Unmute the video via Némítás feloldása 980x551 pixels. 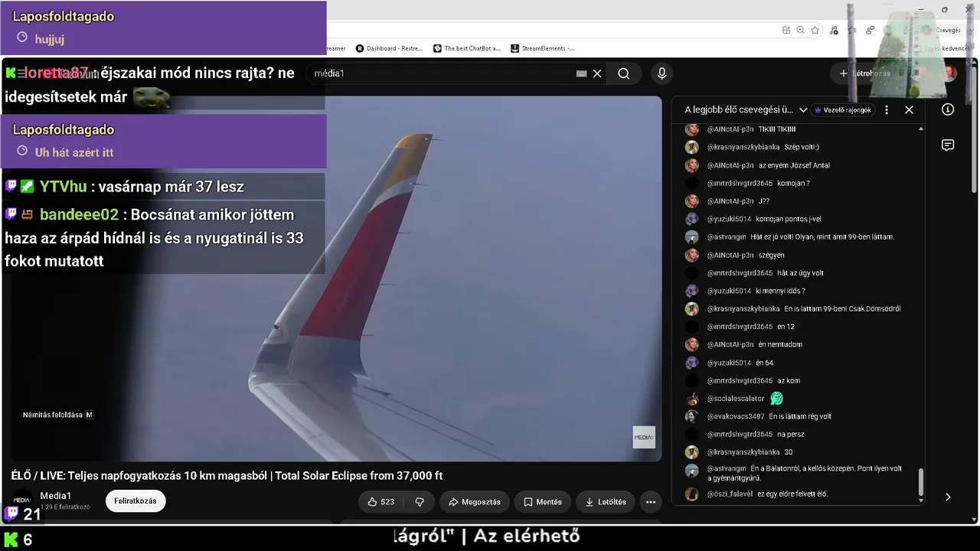coord(58,415)
